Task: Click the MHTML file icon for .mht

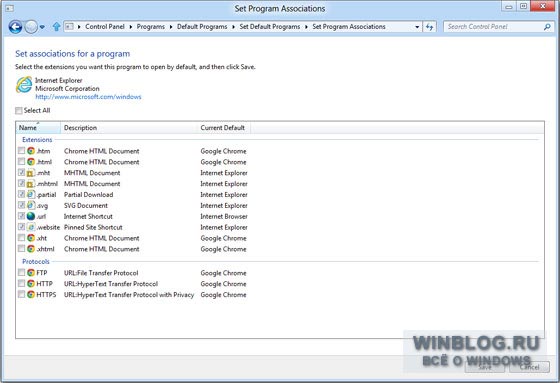Action: (31, 173)
